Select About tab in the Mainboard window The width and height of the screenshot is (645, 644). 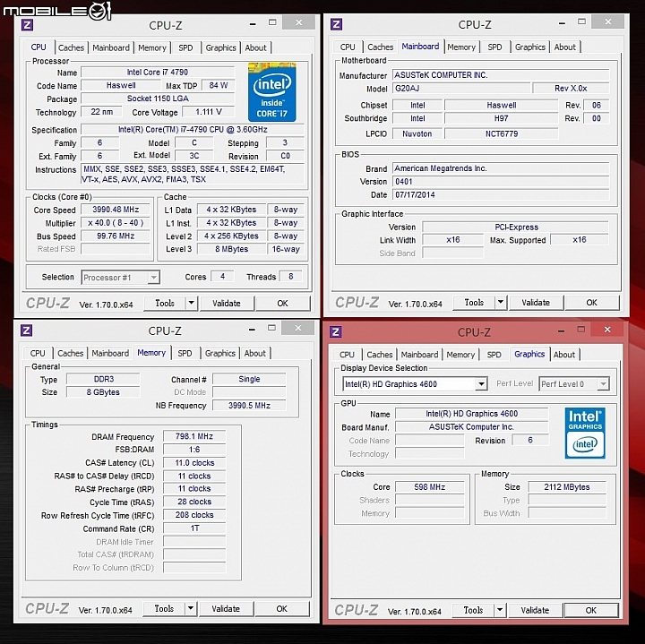pos(564,47)
